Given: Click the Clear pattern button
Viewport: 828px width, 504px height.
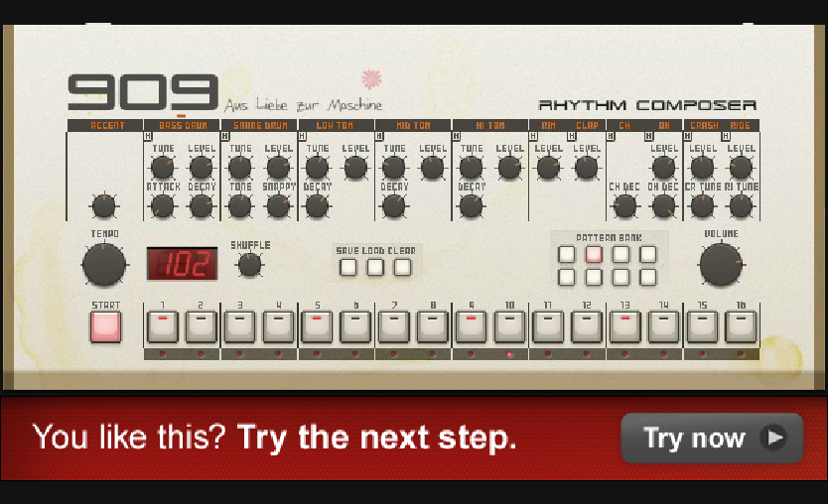Looking at the screenshot, I should point(402,267).
